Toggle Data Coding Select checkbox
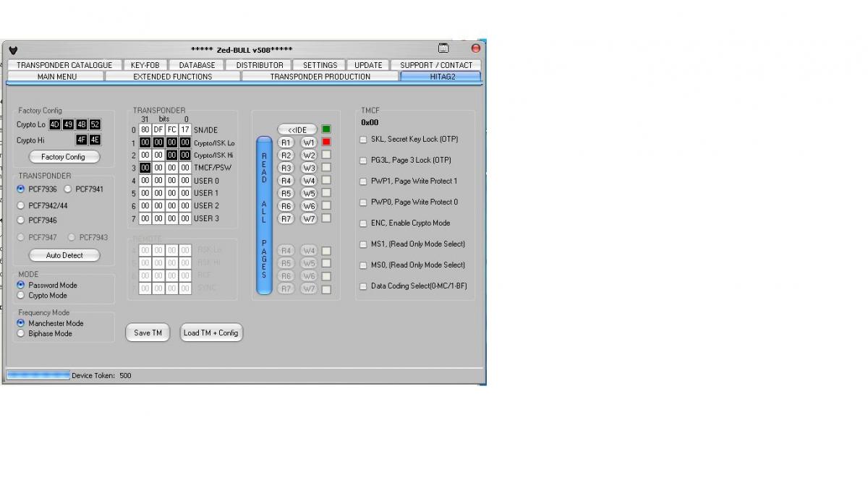Image resolution: width=868 pixels, height=488 pixels. [x=363, y=286]
